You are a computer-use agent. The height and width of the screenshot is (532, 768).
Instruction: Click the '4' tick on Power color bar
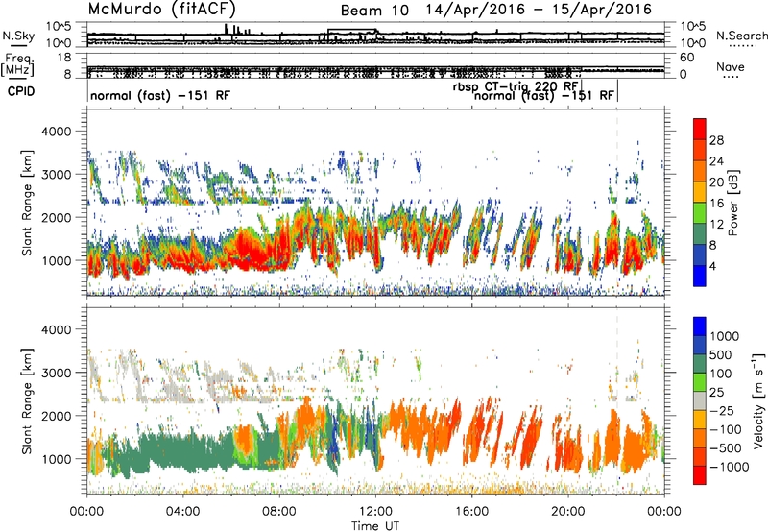[712, 266]
